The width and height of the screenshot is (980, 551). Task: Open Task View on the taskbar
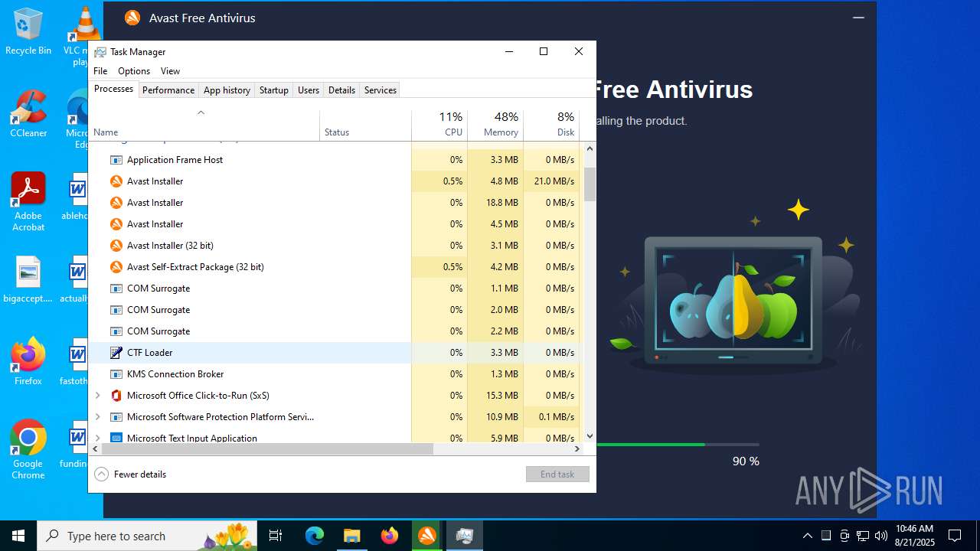point(276,536)
